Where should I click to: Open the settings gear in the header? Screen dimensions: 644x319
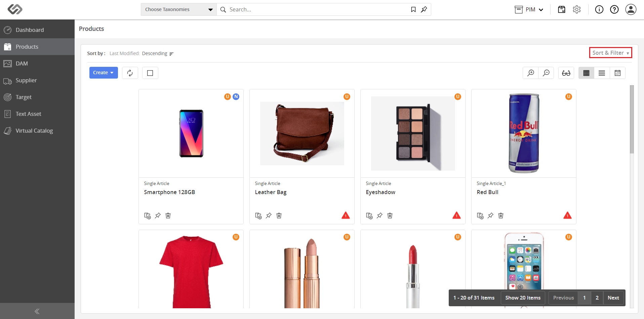(577, 9)
